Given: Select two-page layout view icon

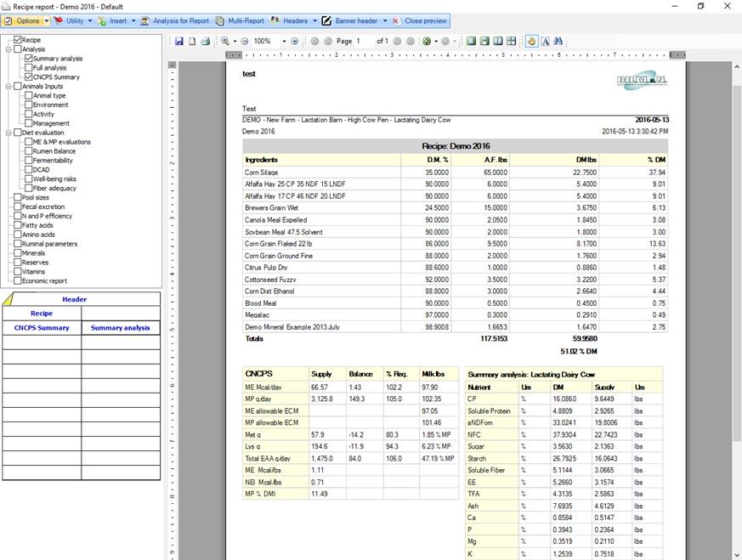Looking at the screenshot, I should click(498, 41).
